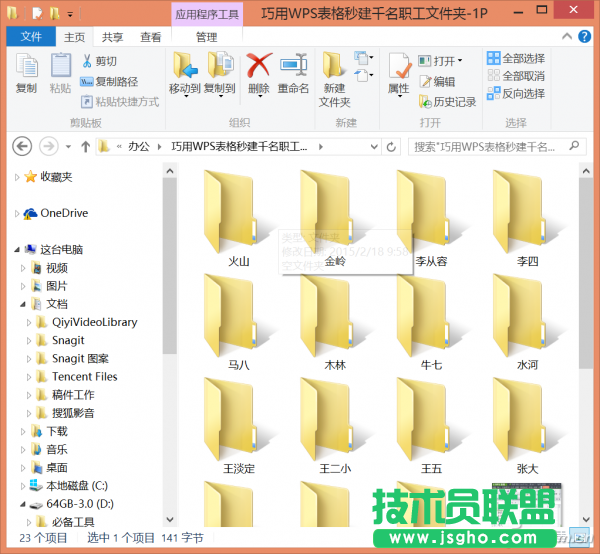Screen dimensions: 600x554
Task: Select Snagit in the navigation pane
Action: pyautogui.click(x=68, y=341)
